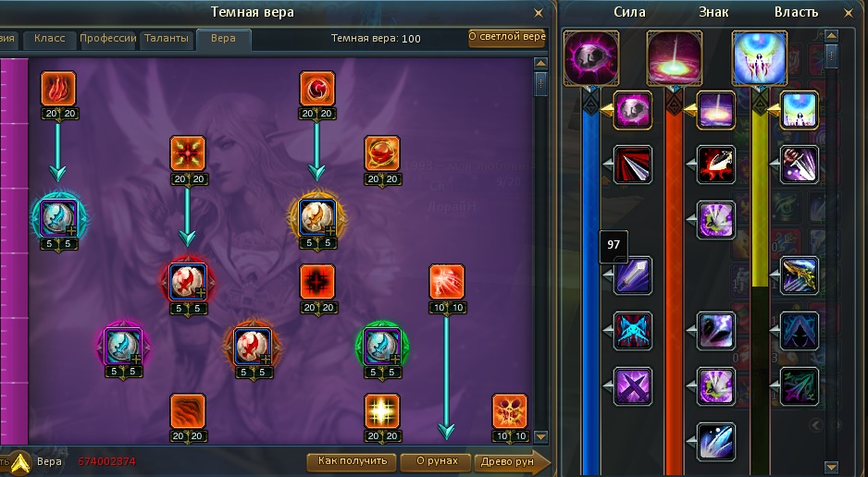
Task: Open the Класс tab
Action: coord(50,39)
